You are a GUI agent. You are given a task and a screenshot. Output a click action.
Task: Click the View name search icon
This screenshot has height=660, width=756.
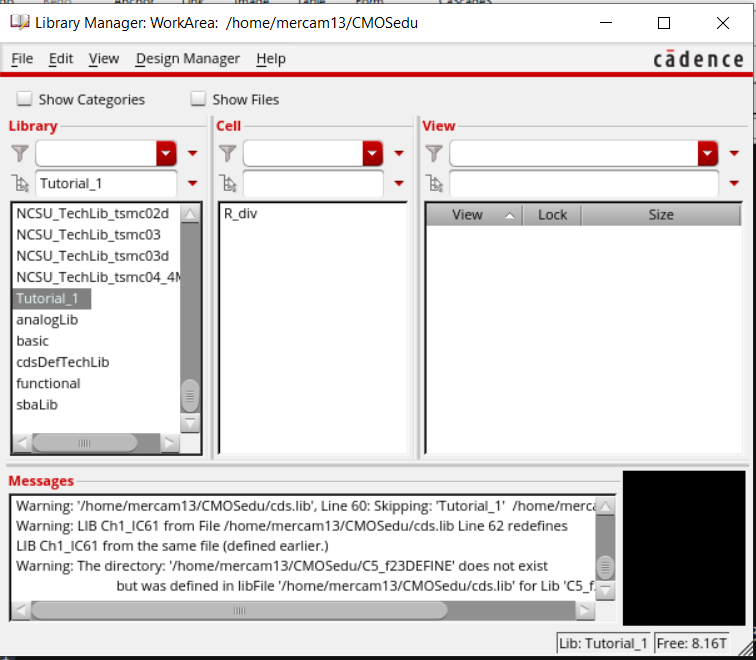tap(435, 183)
